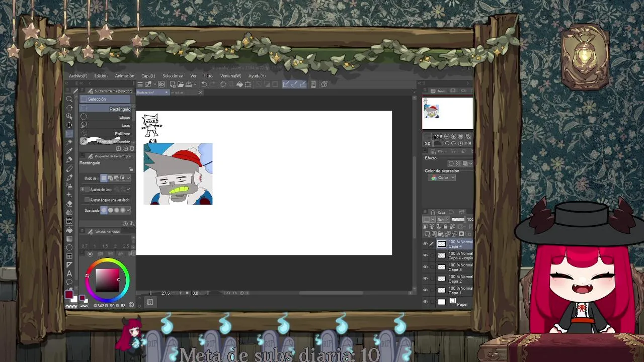Select the Gradient tool

pos(69,239)
